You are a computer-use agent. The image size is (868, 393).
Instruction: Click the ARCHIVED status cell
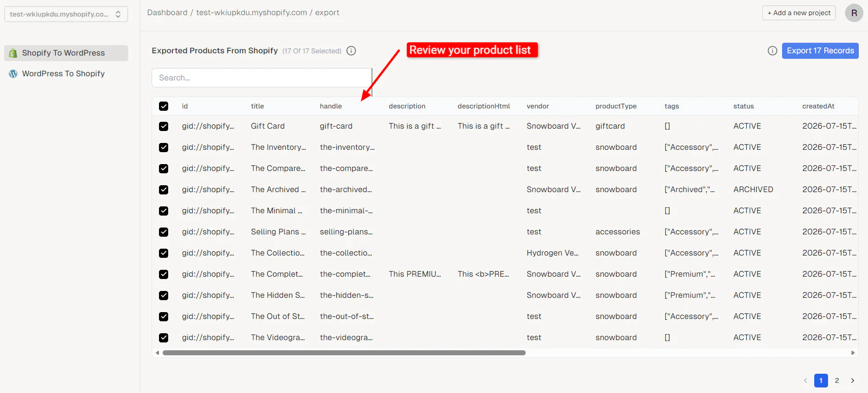[x=753, y=189]
